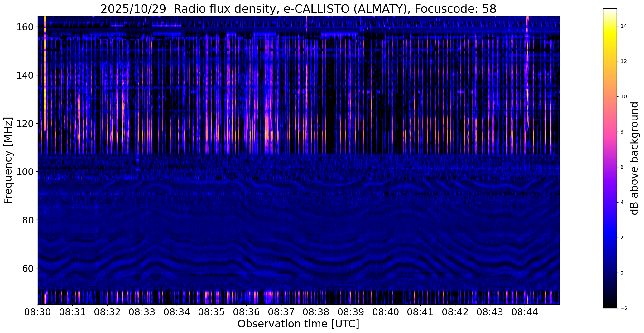The width and height of the screenshot is (644, 333).
Task: Click the 08:35 time tick label
Action: (212, 312)
